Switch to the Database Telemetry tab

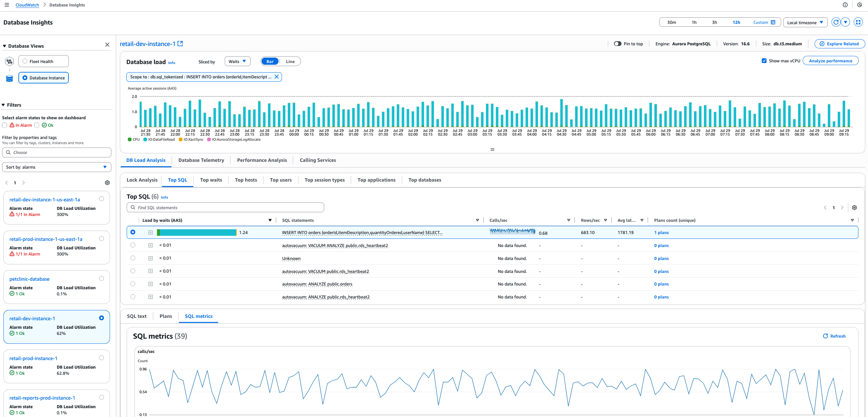201,160
